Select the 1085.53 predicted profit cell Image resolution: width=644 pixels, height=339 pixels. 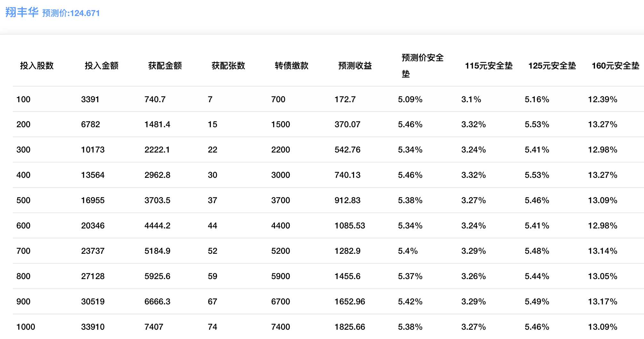point(350,226)
